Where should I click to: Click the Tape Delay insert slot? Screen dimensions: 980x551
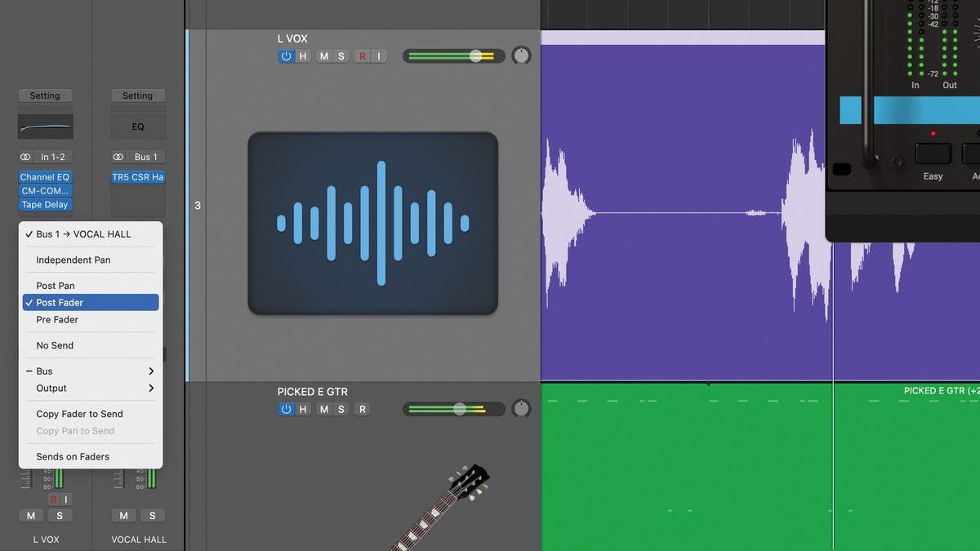coord(45,204)
